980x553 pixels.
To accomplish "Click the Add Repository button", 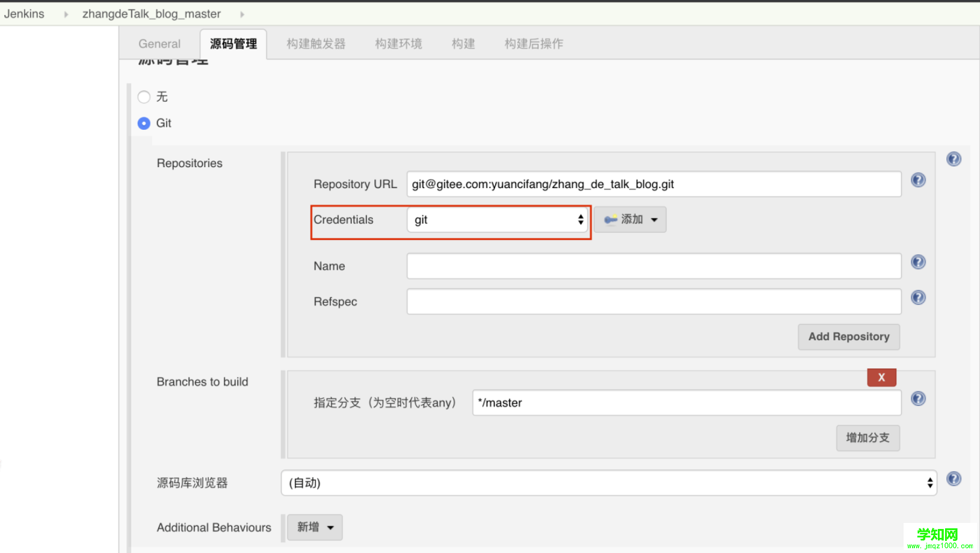I will point(849,337).
